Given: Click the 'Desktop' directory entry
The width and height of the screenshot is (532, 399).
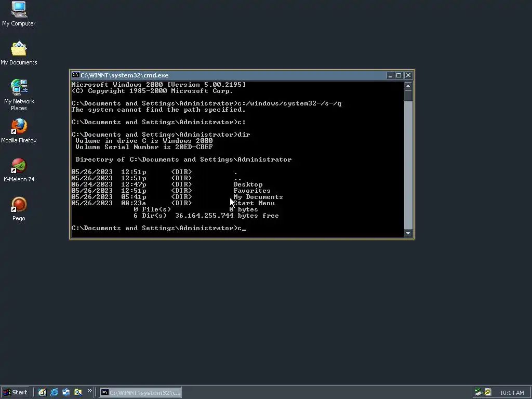Looking at the screenshot, I should coord(248,184).
